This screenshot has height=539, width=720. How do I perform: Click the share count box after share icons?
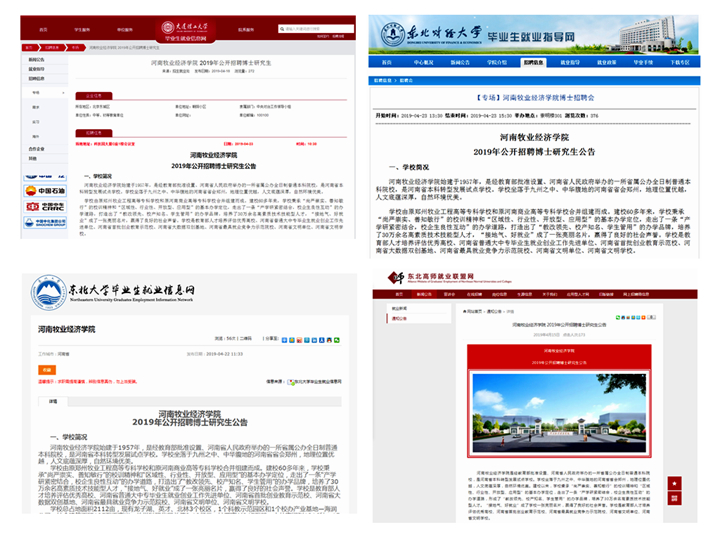[x=651, y=317]
